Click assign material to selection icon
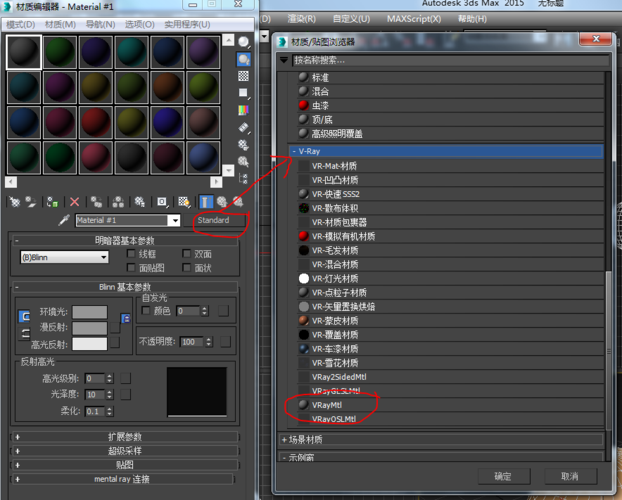Screen dimensions: 622x500 52,202
